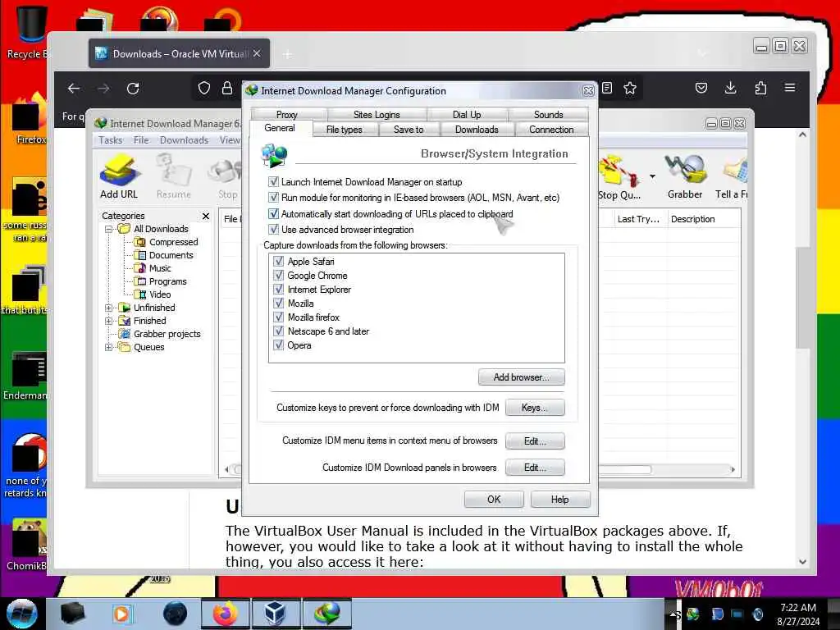Select the Compressed category
The image size is (840, 630).
173,242
